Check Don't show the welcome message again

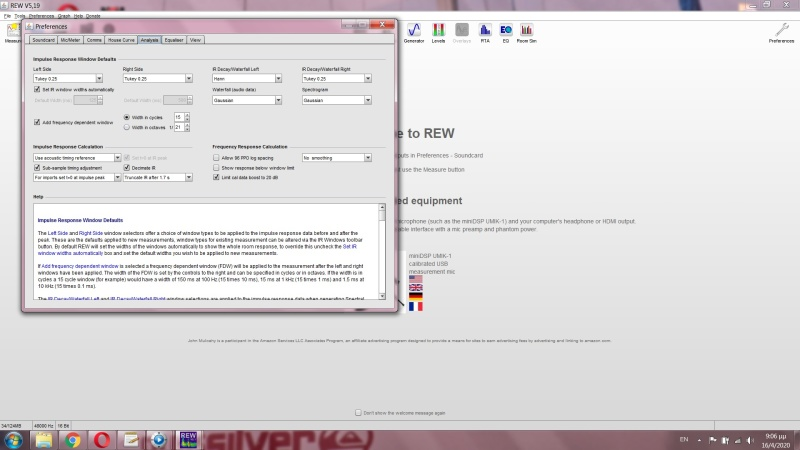pyautogui.click(x=360, y=412)
